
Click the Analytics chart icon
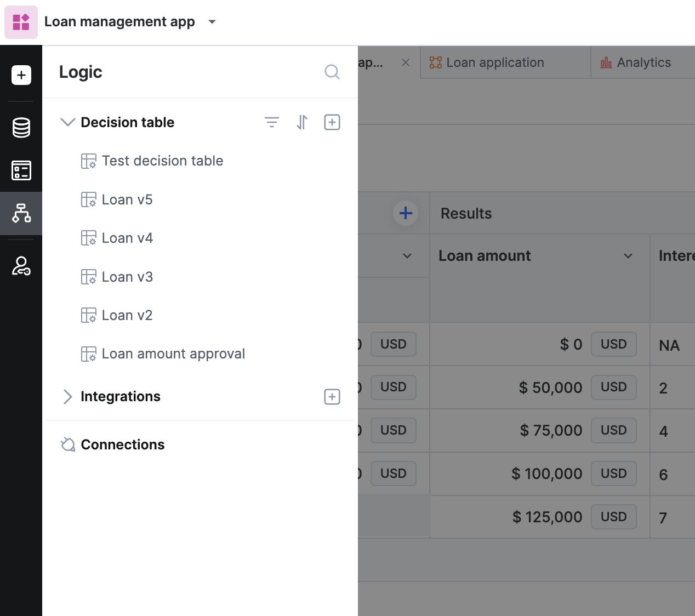(x=606, y=62)
